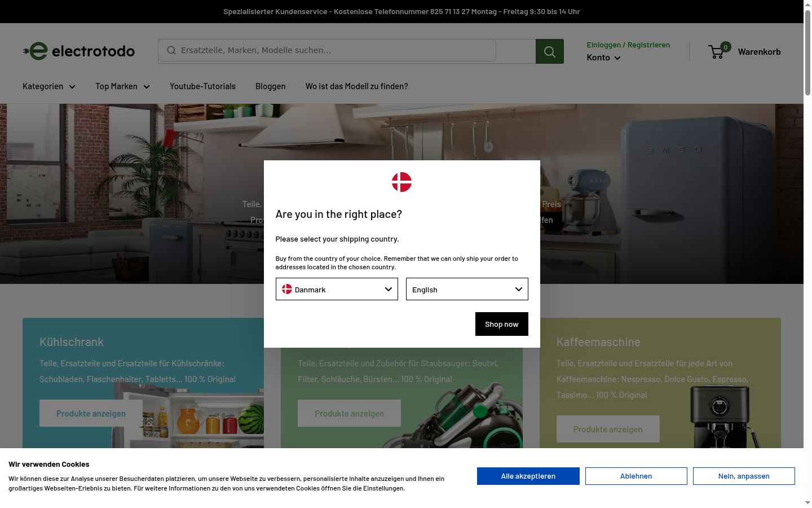Viewport: 812px width, 508px height.
Task: Click 'Nein, anpassen' cookie button
Action: (744, 476)
